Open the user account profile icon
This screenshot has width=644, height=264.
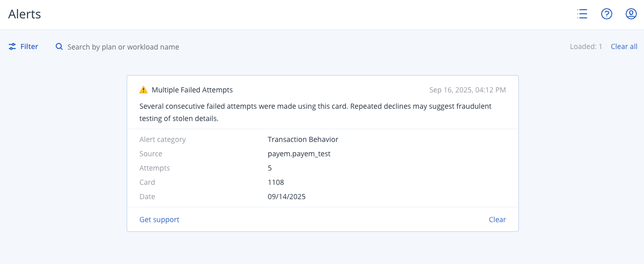[x=631, y=14]
